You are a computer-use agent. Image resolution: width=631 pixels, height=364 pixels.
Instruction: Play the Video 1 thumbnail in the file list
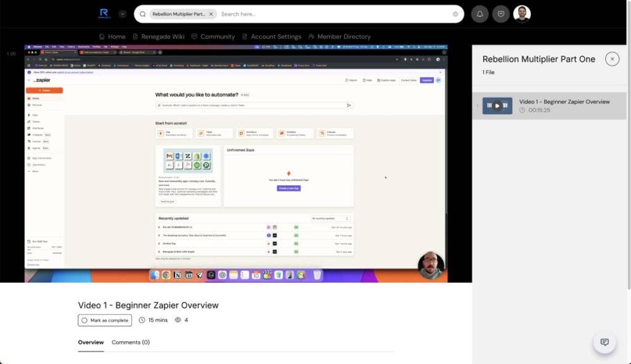tap(497, 106)
